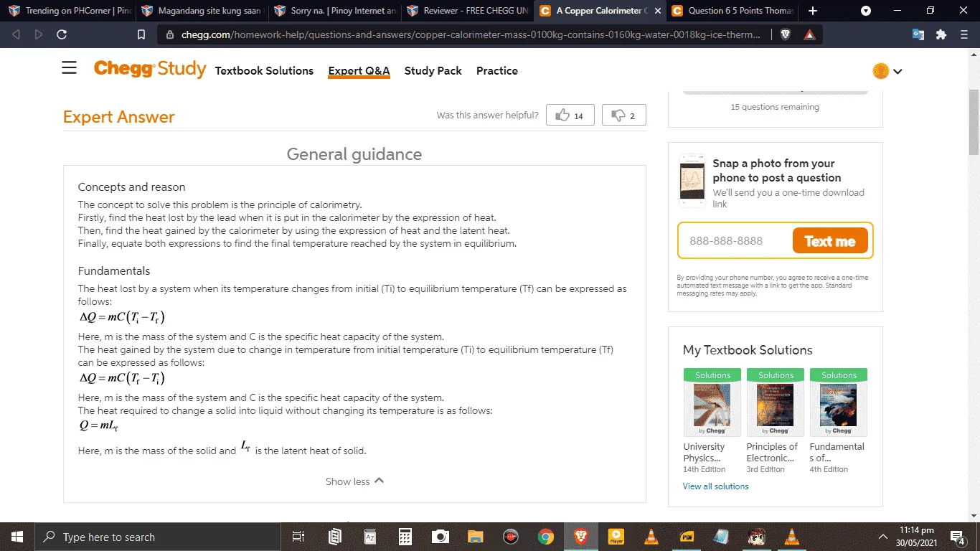Click the translate extension icon
The height and width of the screenshot is (551, 980).
click(918, 34)
